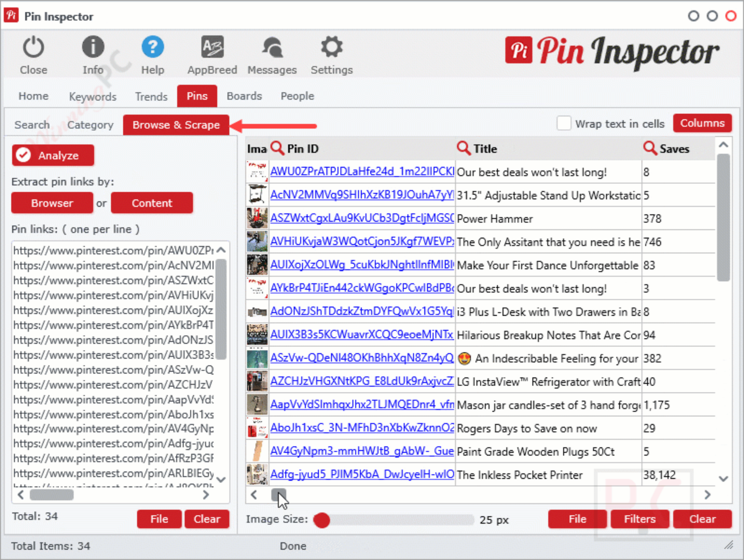Click down arrow of pin links list scrollbar

[221, 479]
